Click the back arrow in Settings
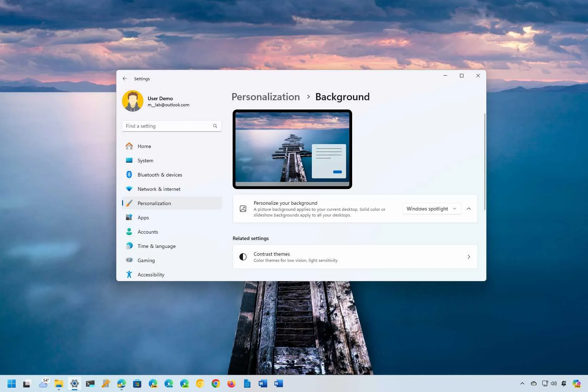 pyautogui.click(x=125, y=78)
